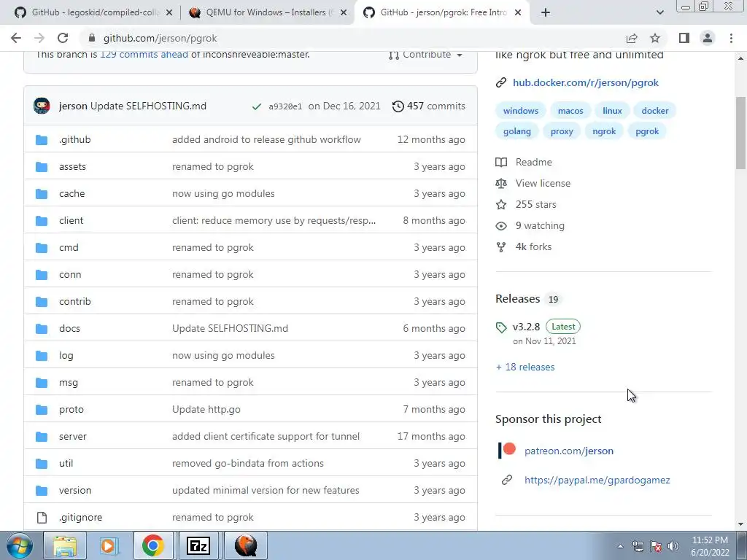Select the windows topic tag
747x560 pixels.
tap(521, 111)
